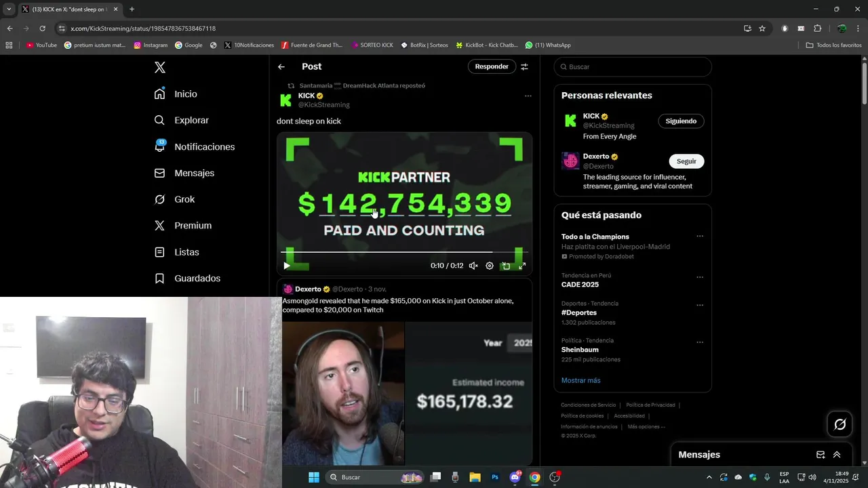The height and width of the screenshot is (488, 868).
Task: Open Notificaciones in the sidebar
Action: [195, 146]
